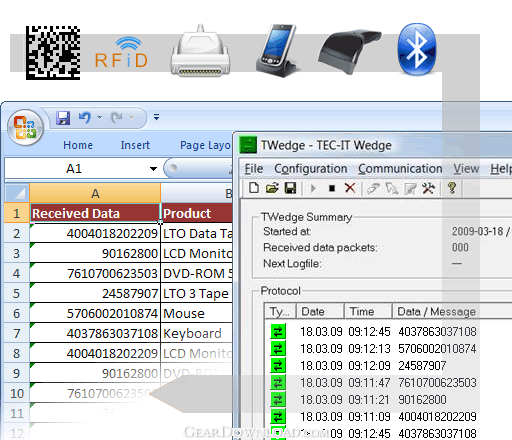Undo the last action in Excel

(x=85, y=117)
